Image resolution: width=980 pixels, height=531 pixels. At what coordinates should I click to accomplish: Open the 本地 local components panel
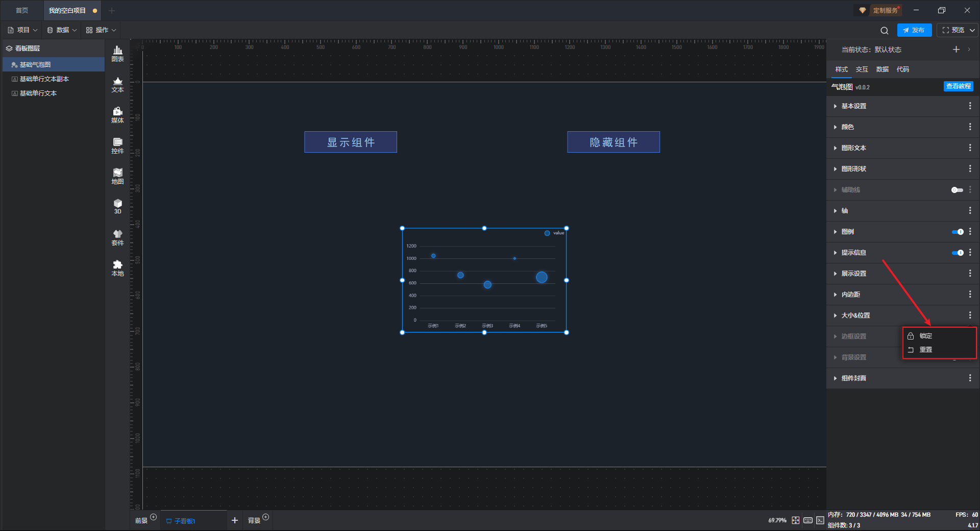[117, 268]
